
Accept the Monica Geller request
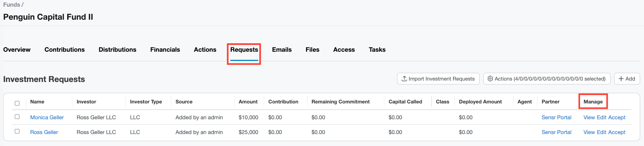click(617, 118)
